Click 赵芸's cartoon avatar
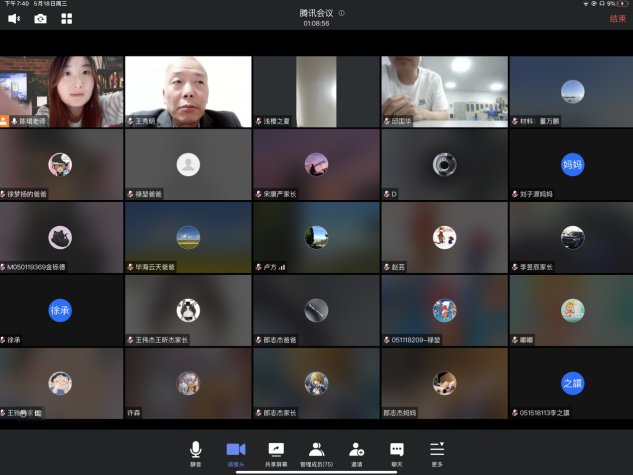 (x=444, y=237)
